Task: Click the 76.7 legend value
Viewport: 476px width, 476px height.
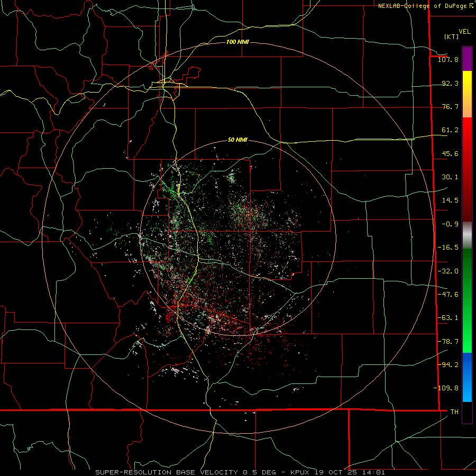Action: [x=450, y=106]
